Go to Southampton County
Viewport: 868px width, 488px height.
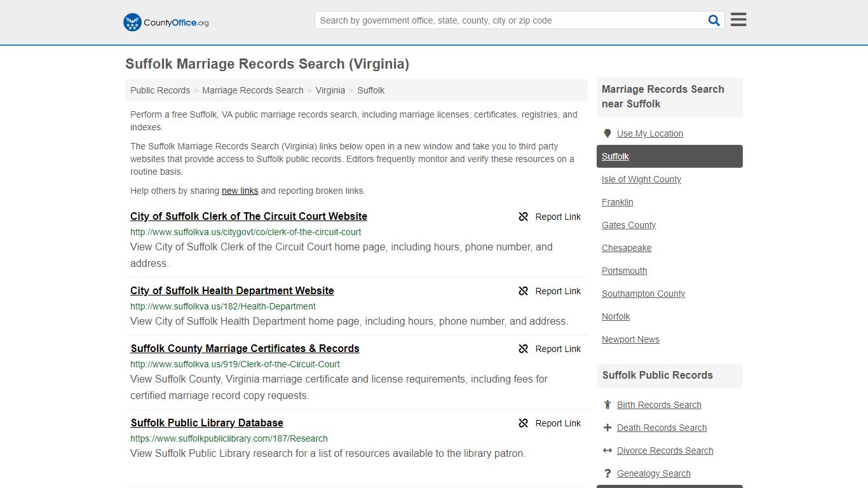(644, 294)
